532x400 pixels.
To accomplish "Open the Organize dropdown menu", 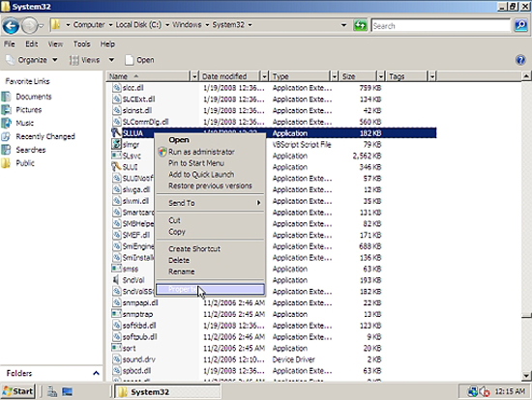I will click(32, 60).
